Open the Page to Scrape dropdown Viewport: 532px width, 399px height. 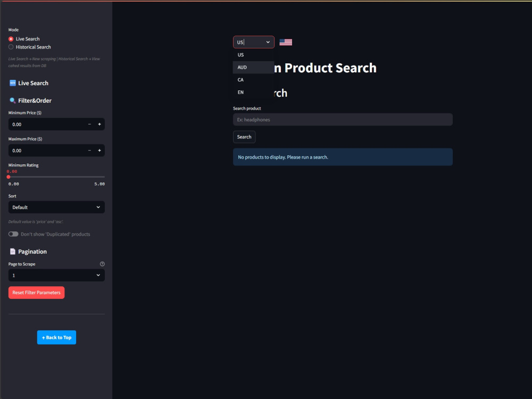(x=57, y=275)
